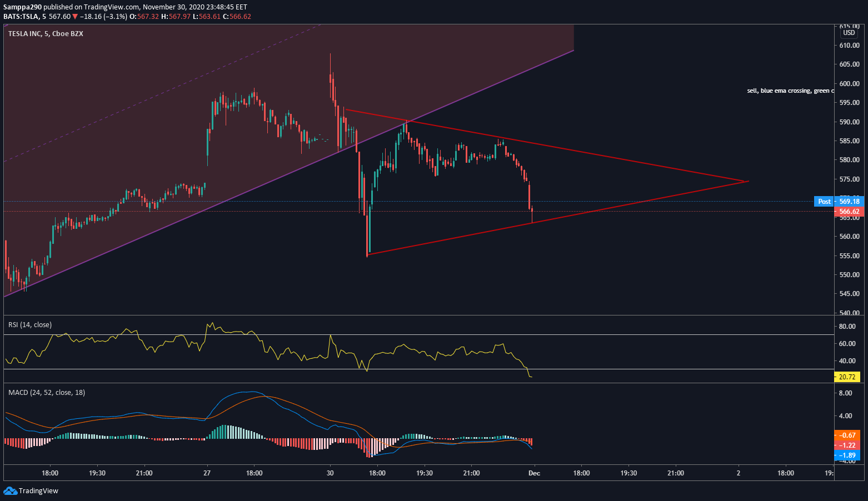
Task: Click the '27' date label on time axis
Action: point(207,473)
